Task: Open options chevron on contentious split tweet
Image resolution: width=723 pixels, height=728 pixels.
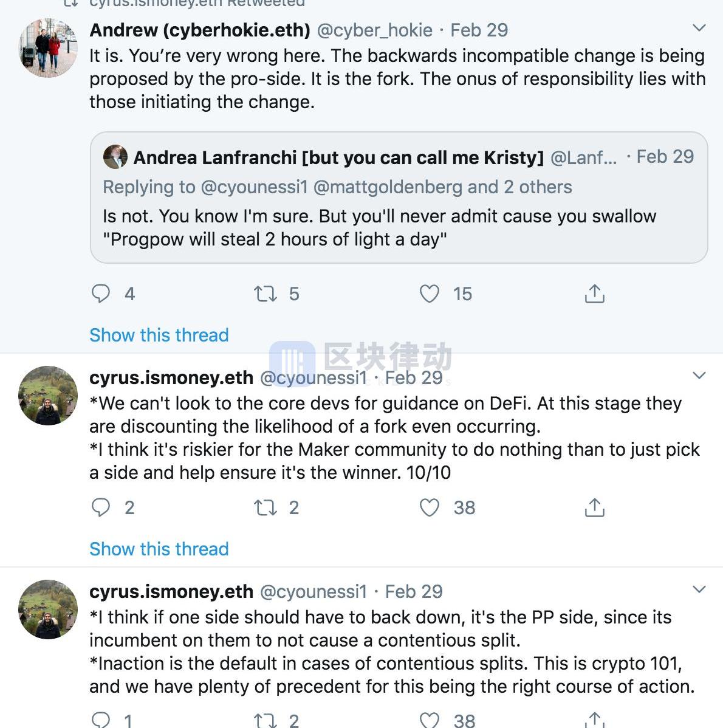Action: coord(699,589)
